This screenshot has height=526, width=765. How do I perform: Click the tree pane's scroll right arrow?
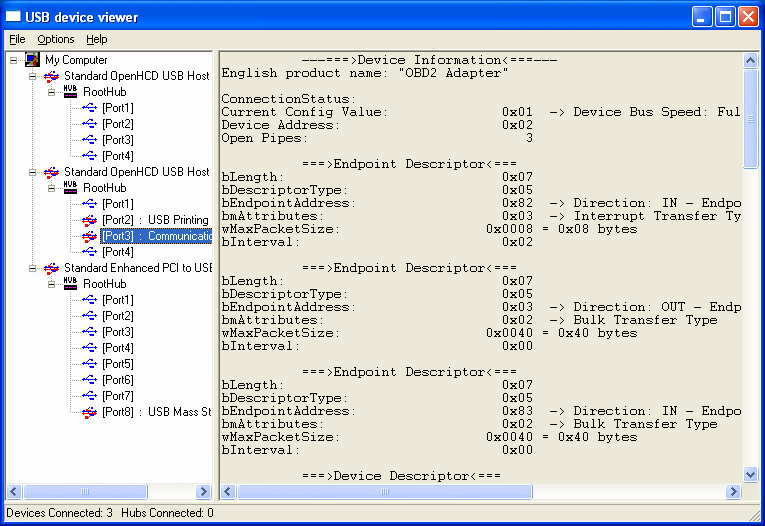coord(203,491)
